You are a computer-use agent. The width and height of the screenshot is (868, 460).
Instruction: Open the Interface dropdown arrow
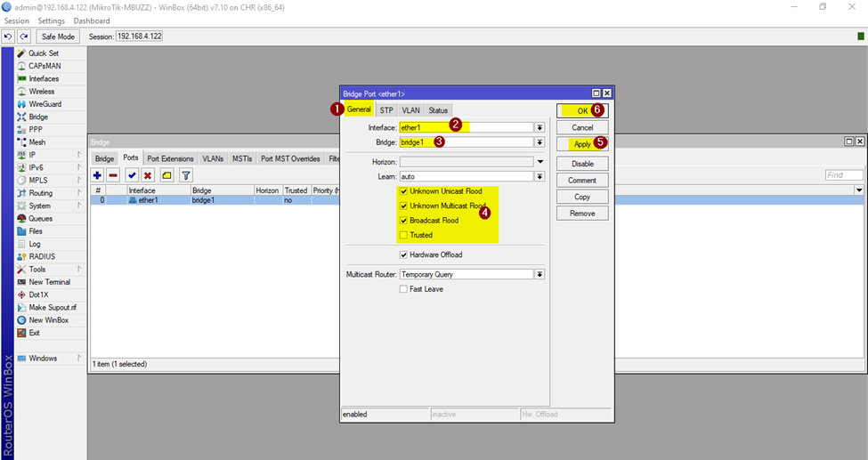[539, 127]
